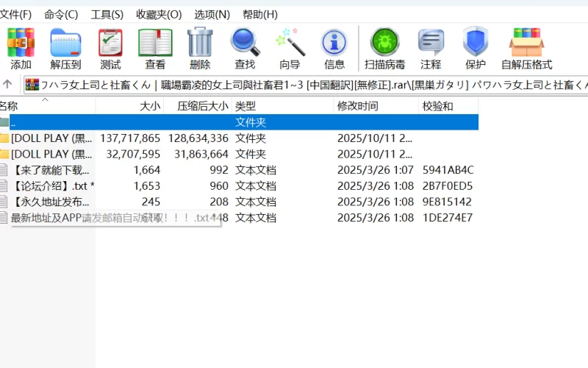Select the parent folder ".." row
588x368 pixels.
coord(240,122)
